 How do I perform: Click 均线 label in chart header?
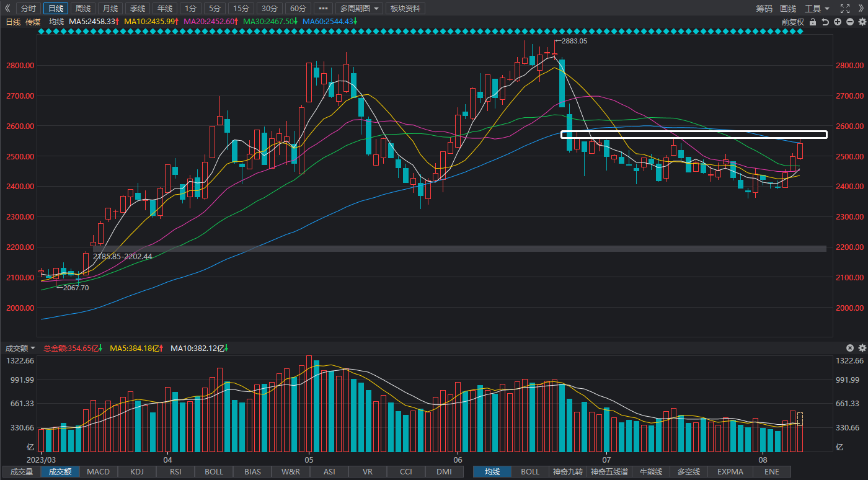(x=56, y=21)
